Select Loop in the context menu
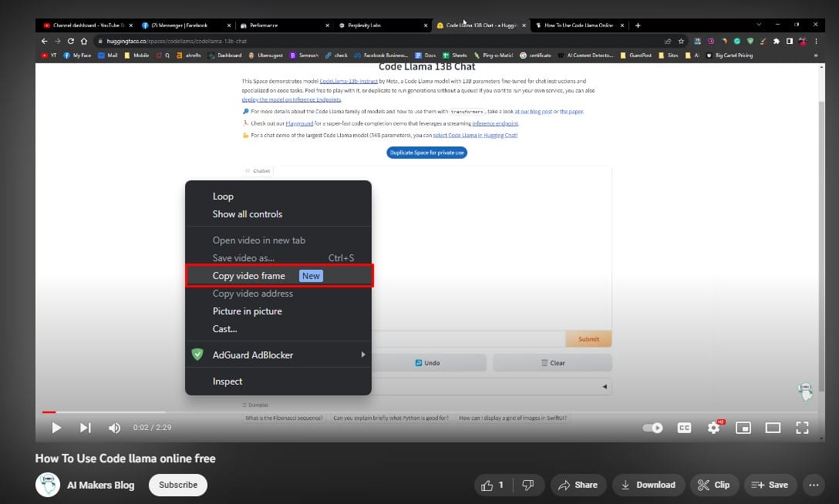 click(278, 197)
